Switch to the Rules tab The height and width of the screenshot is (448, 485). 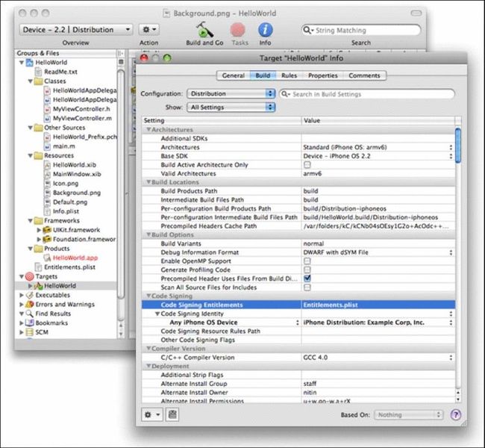290,75
